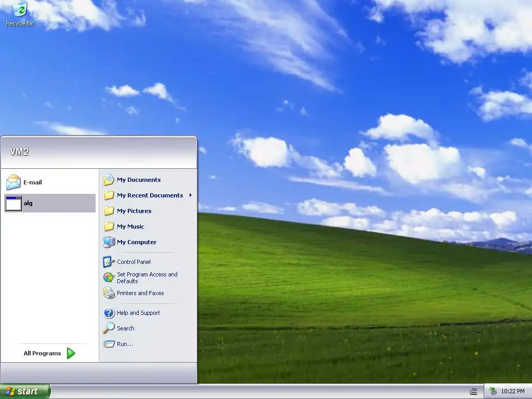
Task: Open the Run... menu entry
Action: tap(148, 344)
